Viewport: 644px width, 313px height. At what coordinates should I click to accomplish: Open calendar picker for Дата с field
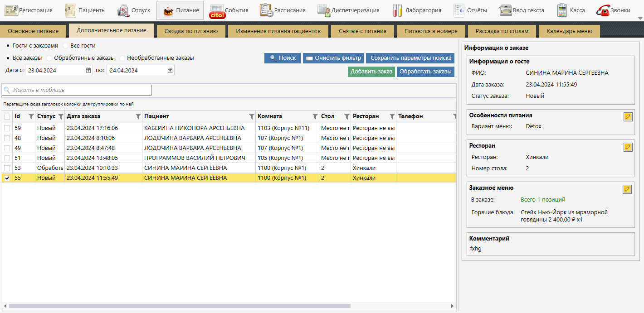pyautogui.click(x=88, y=70)
